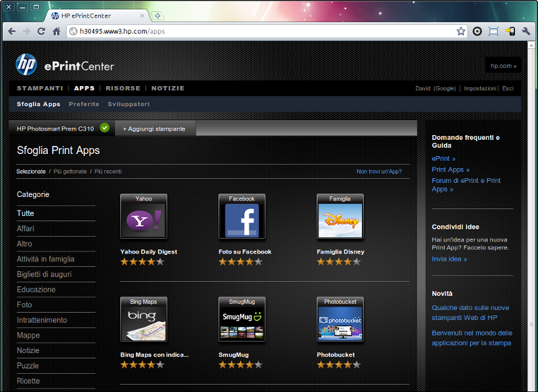Click the hp.com link
This screenshot has width=538, height=392.
click(503, 66)
